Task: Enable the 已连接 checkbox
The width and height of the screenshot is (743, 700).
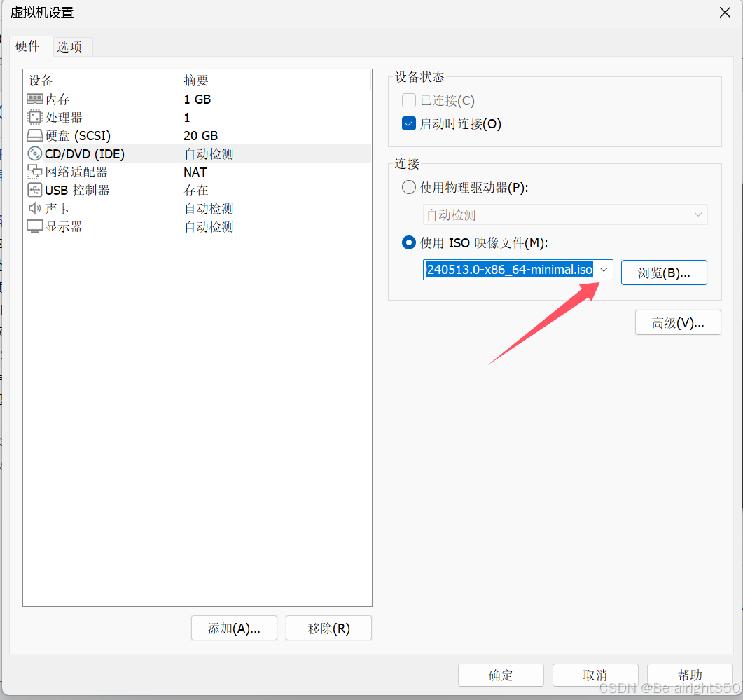Action: (x=408, y=100)
